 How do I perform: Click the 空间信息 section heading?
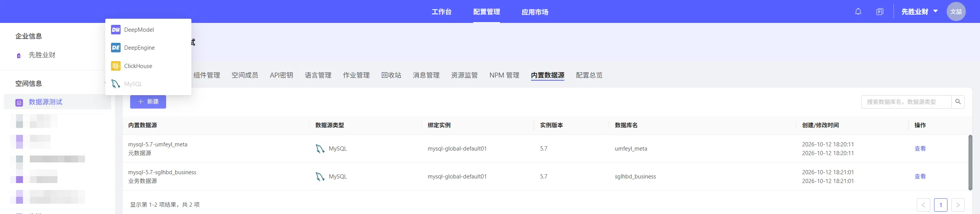(x=29, y=84)
